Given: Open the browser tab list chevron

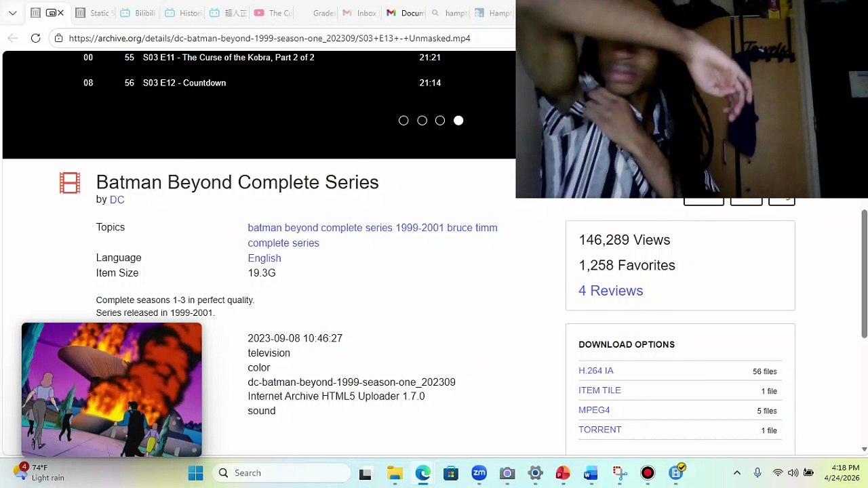Looking at the screenshot, I should pyautogui.click(x=13, y=13).
